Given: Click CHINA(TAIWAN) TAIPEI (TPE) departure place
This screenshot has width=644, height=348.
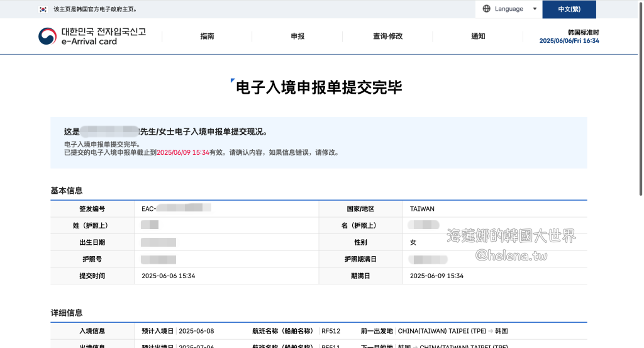Looking at the screenshot, I should 442,331.
